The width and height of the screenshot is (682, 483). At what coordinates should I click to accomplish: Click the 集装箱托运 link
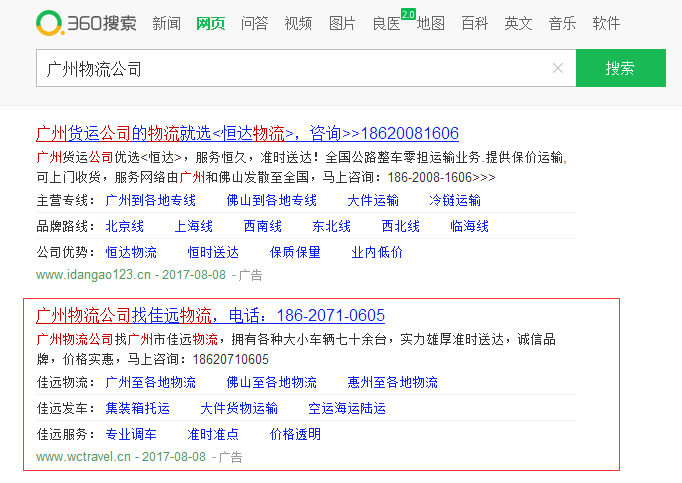pyautogui.click(x=138, y=408)
